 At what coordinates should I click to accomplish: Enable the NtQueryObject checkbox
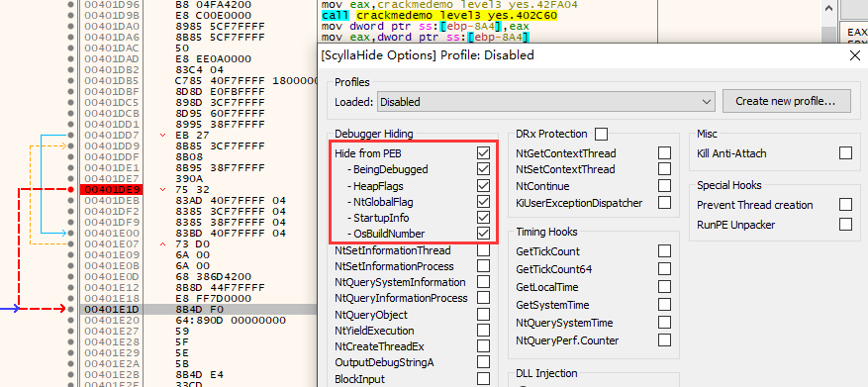[x=483, y=315]
